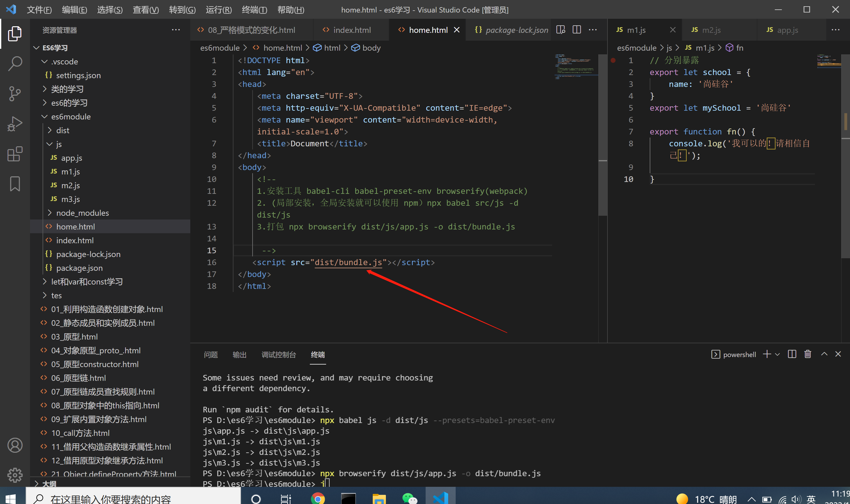
Task: Open left editor group more actions
Action: click(593, 30)
